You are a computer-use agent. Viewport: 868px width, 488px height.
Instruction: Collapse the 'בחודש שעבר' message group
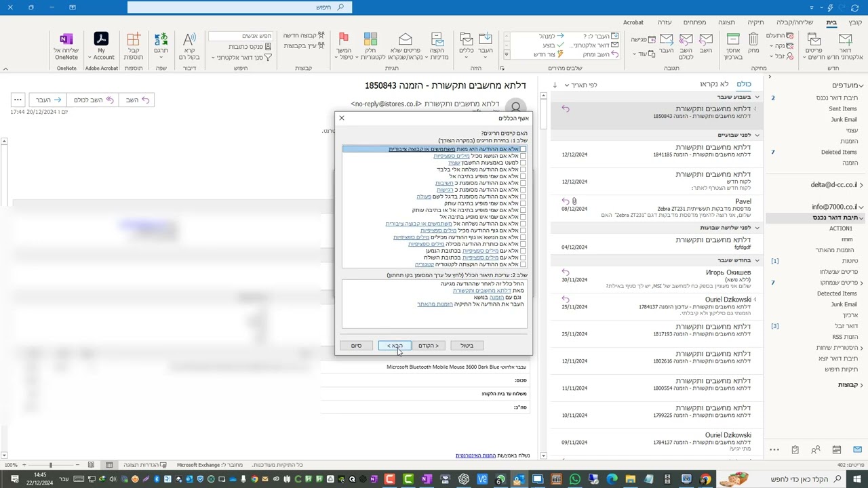(757, 260)
